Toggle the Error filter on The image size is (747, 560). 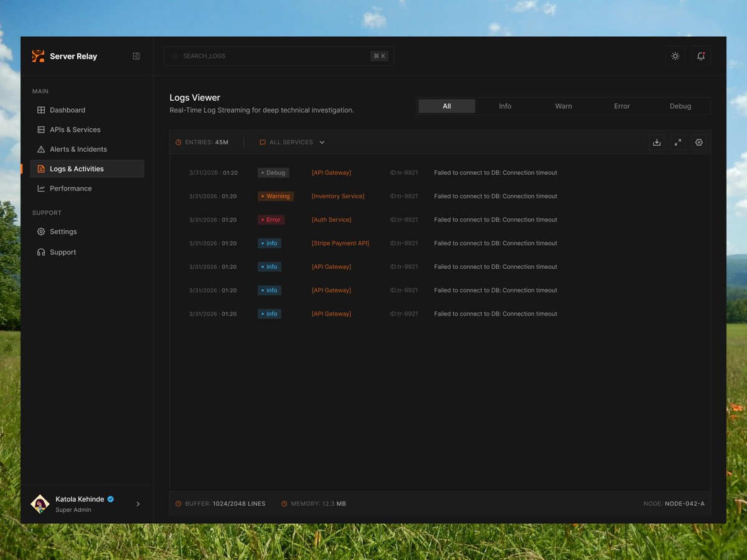(x=621, y=106)
